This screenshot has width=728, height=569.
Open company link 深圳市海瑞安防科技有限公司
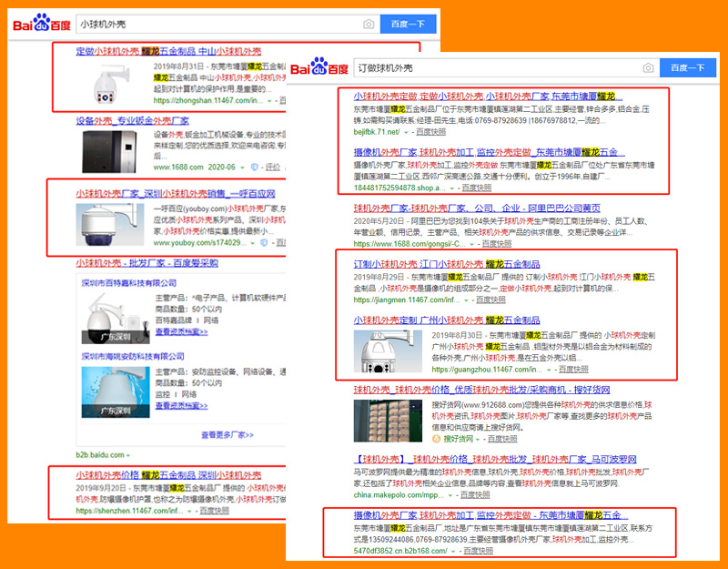coord(133,357)
